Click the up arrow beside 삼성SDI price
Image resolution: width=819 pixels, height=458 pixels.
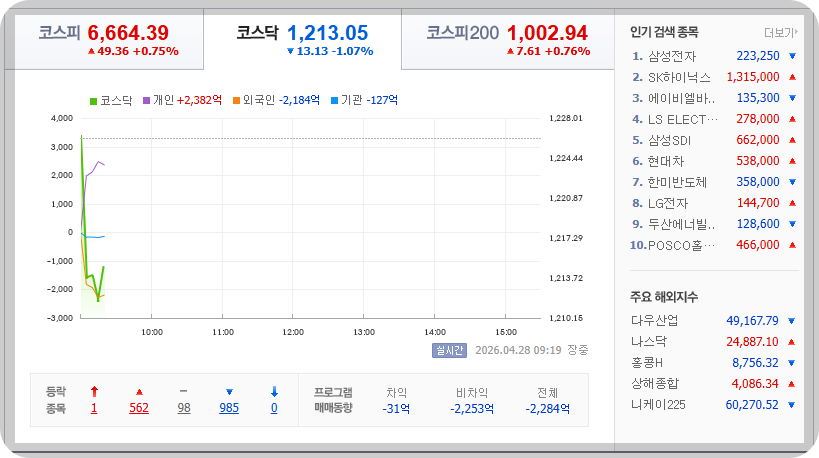(792, 140)
